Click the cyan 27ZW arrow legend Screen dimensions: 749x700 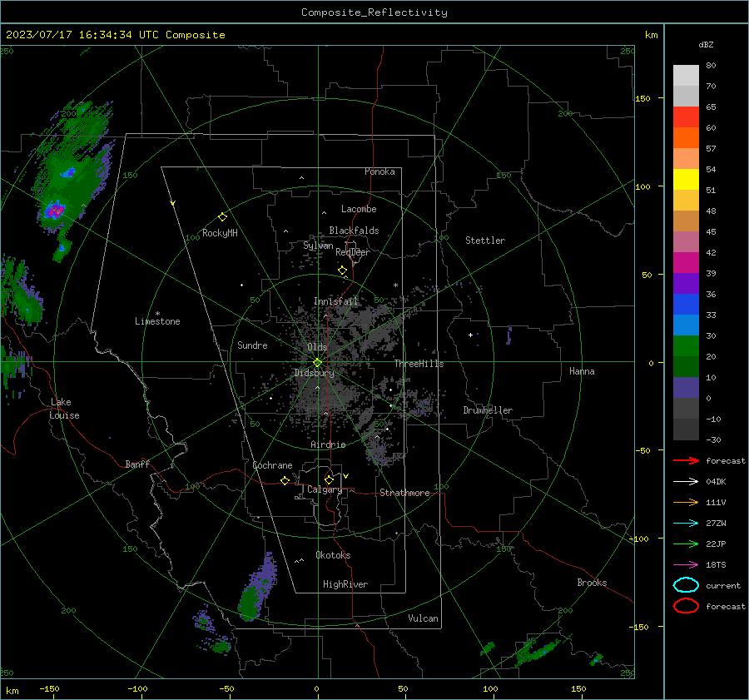686,524
